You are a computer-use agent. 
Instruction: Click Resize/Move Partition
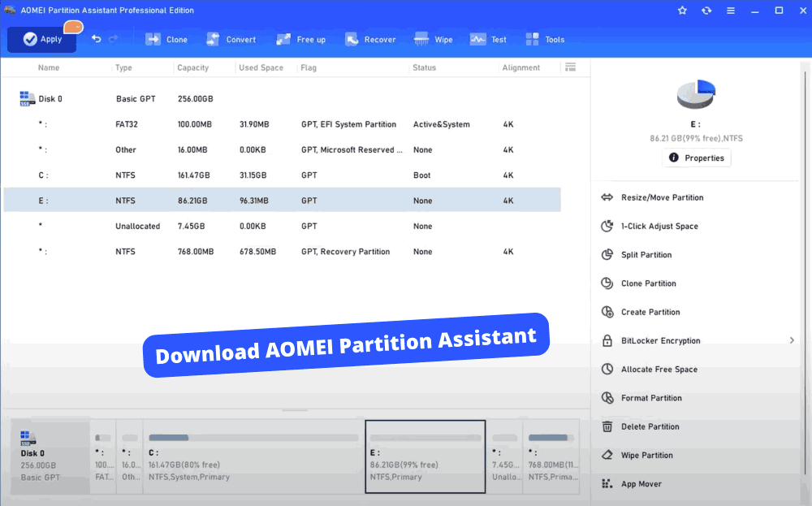tap(663, 197)
